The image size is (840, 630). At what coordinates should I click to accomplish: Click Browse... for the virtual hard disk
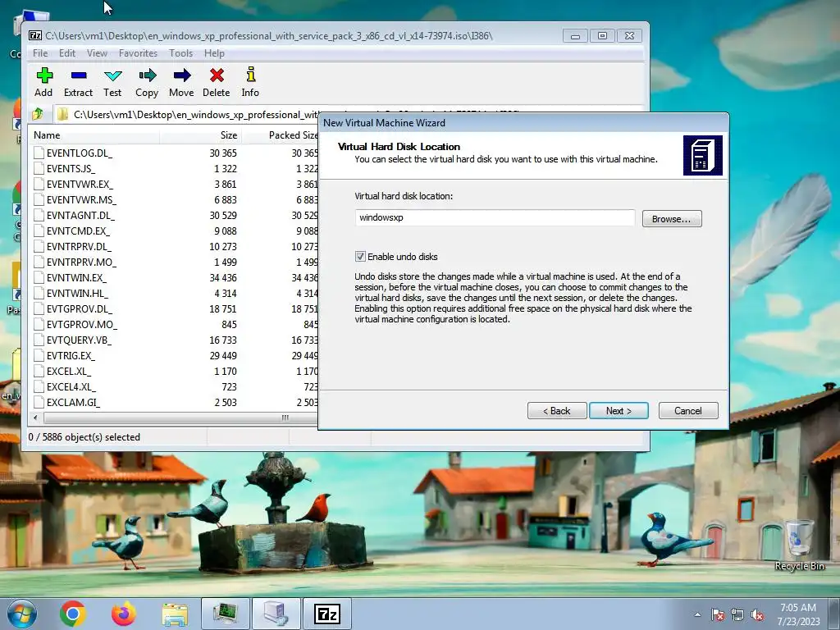[672, 218]
